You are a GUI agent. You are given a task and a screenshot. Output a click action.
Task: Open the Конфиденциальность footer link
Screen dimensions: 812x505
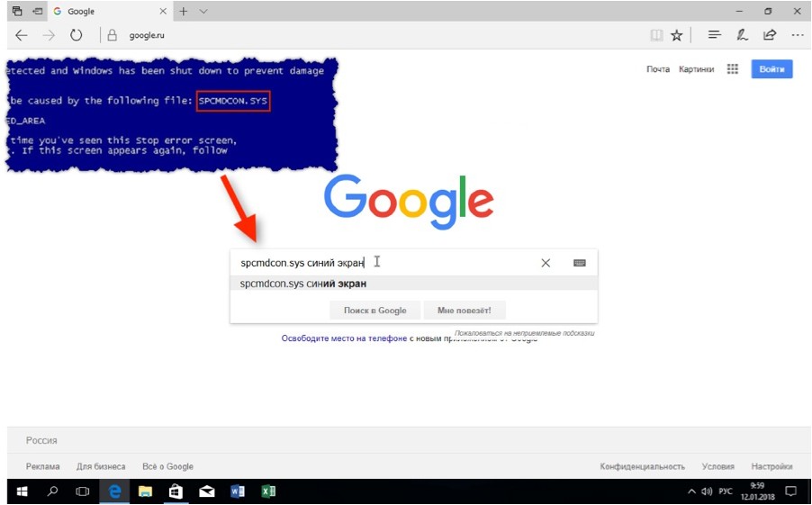click(642, 466)
